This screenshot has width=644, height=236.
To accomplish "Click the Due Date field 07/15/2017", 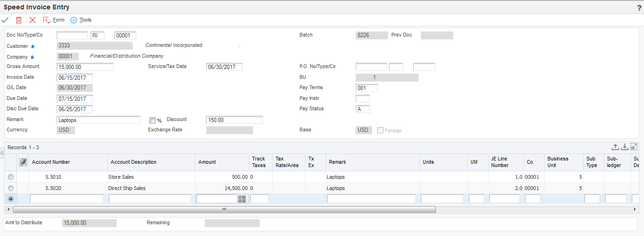I will pyautogui.click(x=75, y=99).
